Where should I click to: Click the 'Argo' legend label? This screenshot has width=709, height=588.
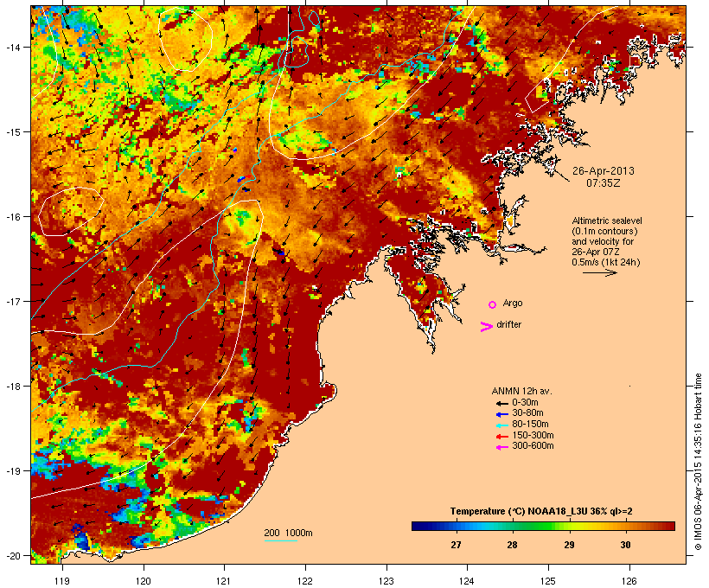click(513, 303)
